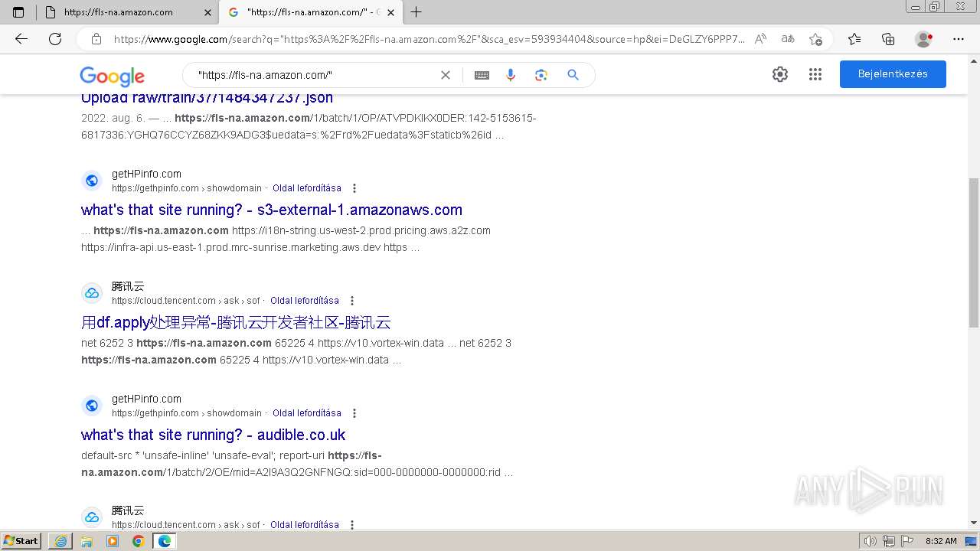The width and height of the screenshot is (980, 551).
Task: Click the vertical page scrollbar thumb
Action: (x=974, y=253)
